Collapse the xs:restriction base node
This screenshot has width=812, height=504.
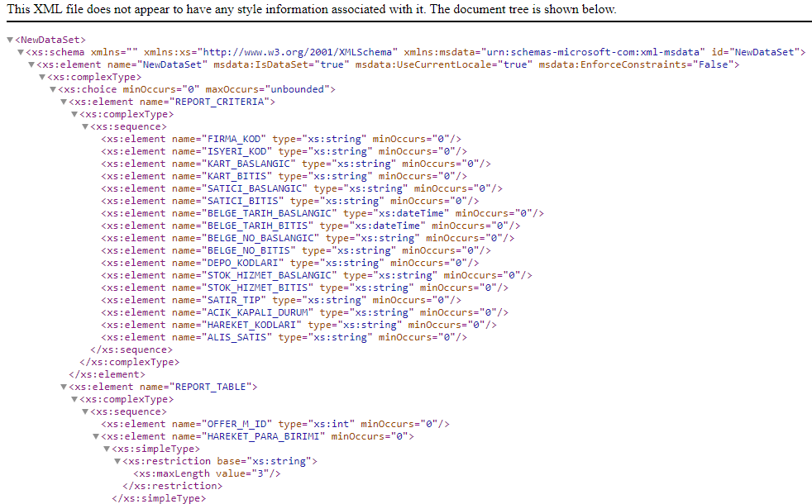click(117, 461)
